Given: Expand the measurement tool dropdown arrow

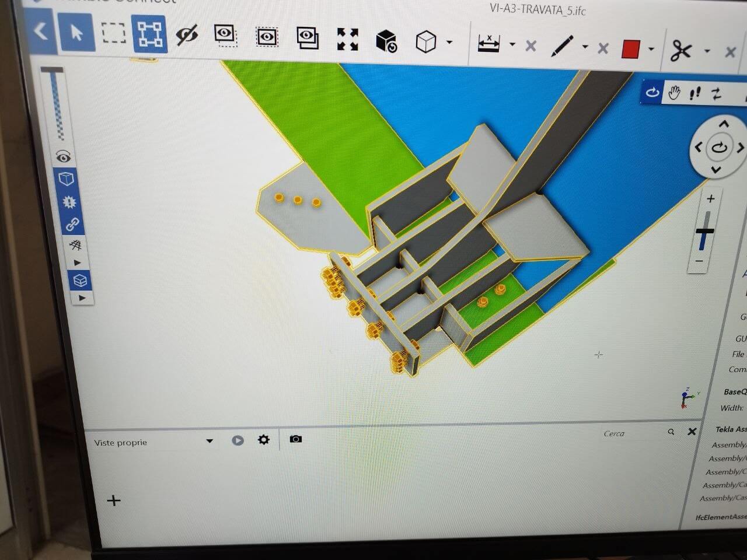Looking at the screenshot, I should [512, 44].
